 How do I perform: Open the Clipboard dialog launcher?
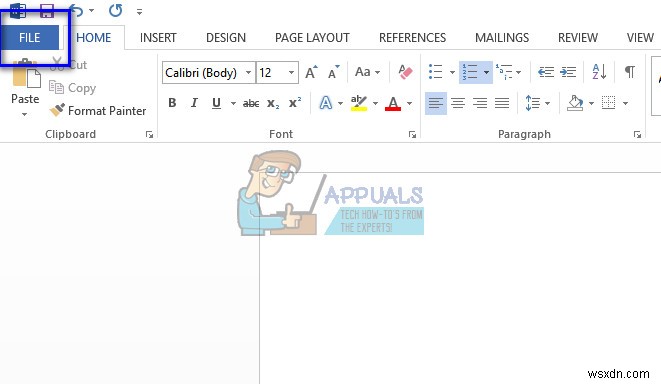tap(149, 134)
